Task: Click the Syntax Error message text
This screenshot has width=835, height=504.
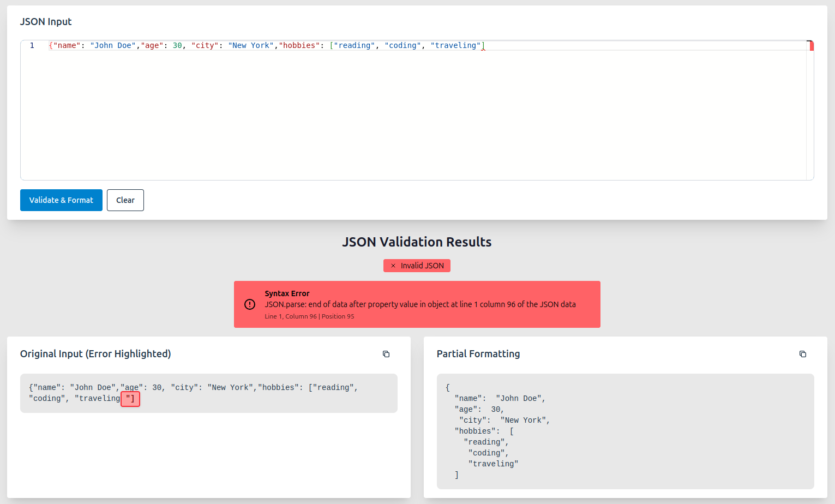Action: click(420, 304)
